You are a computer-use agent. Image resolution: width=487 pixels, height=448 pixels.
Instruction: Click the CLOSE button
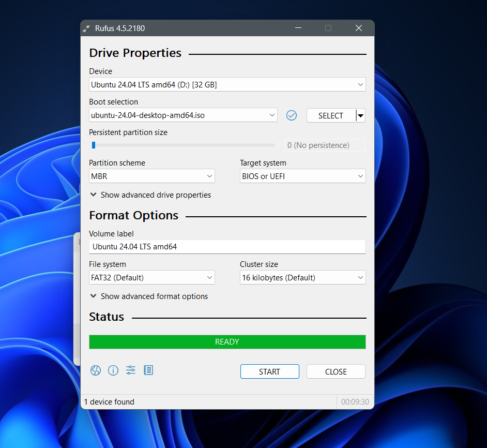coord(336,371)
